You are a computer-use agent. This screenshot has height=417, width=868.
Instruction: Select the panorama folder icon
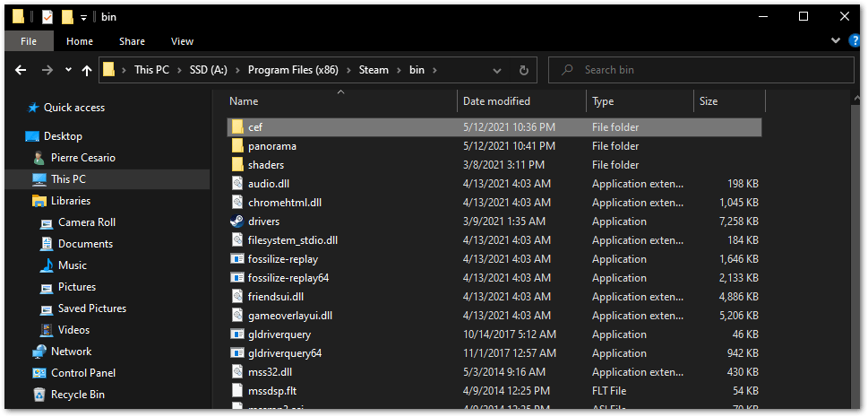click(237, 146)
